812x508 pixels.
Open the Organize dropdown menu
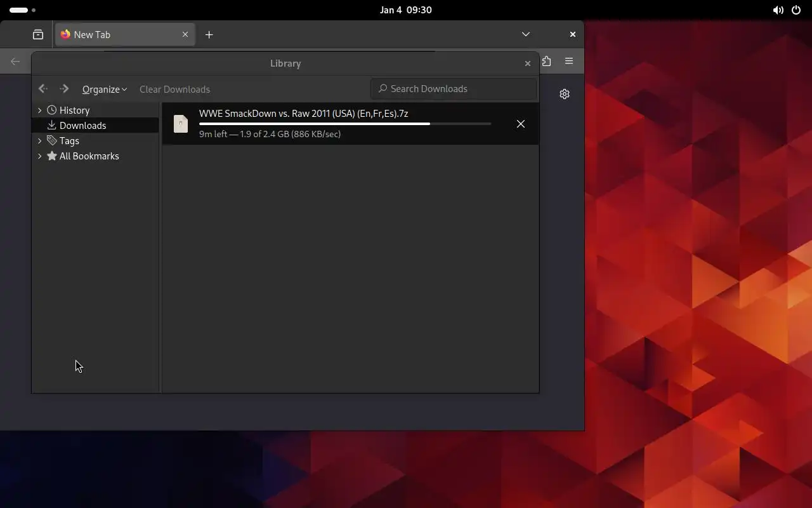click(x=105, y=90)
